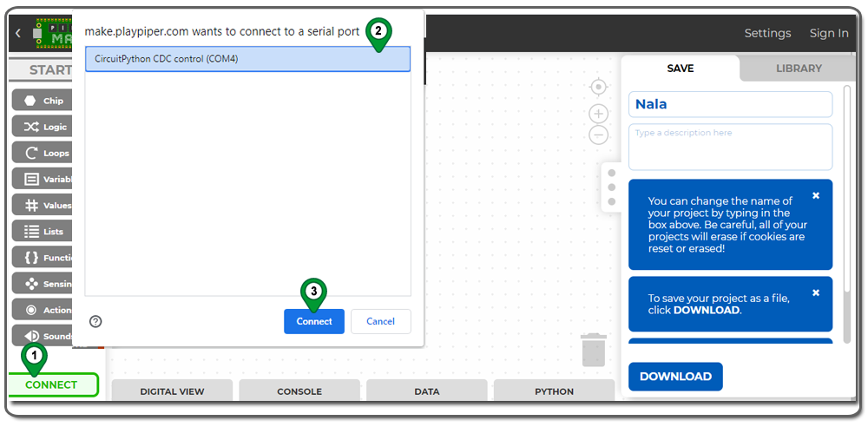The image size is (868, 427).
Task: Click the project description box
Action: (730, 147)
